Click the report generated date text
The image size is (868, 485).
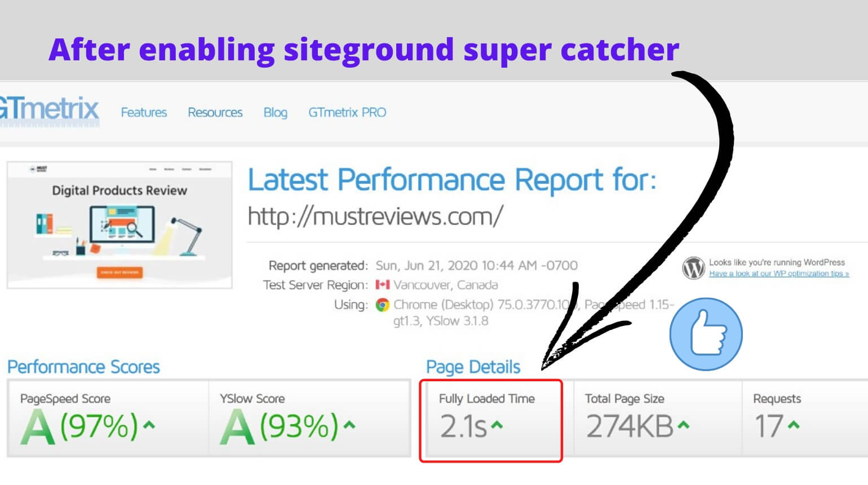(477, 266)
